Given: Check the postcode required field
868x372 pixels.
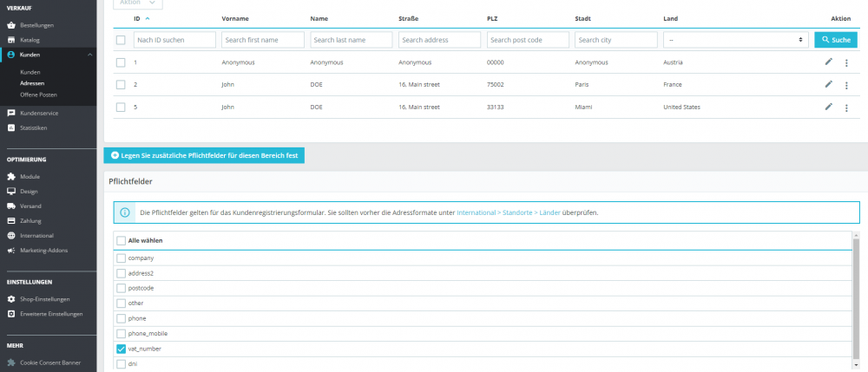Looking at the screenshot, I should [122, 288].
